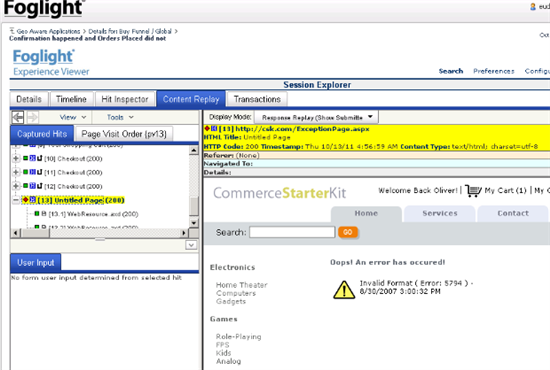The image size is (550, 370).
Task: Select the Page Visit Order (pv13) tab
Action: pyautogui.click(x=124, y=134)
